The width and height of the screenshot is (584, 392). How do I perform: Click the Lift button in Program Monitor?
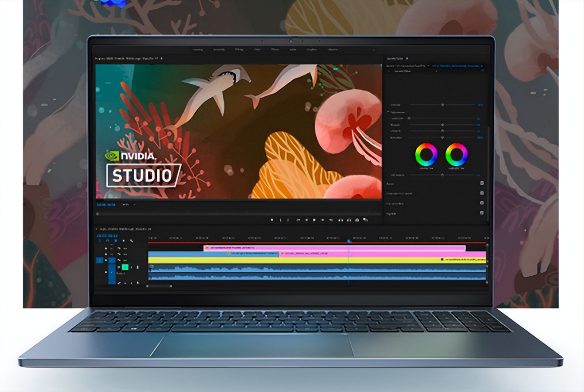[340, 220]
